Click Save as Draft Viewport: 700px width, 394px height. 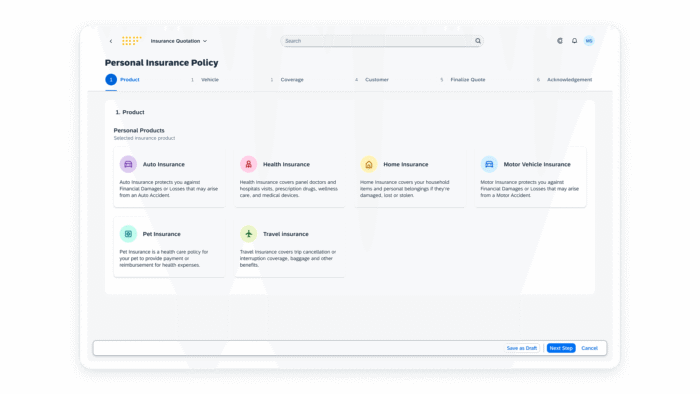coord(521,348)
